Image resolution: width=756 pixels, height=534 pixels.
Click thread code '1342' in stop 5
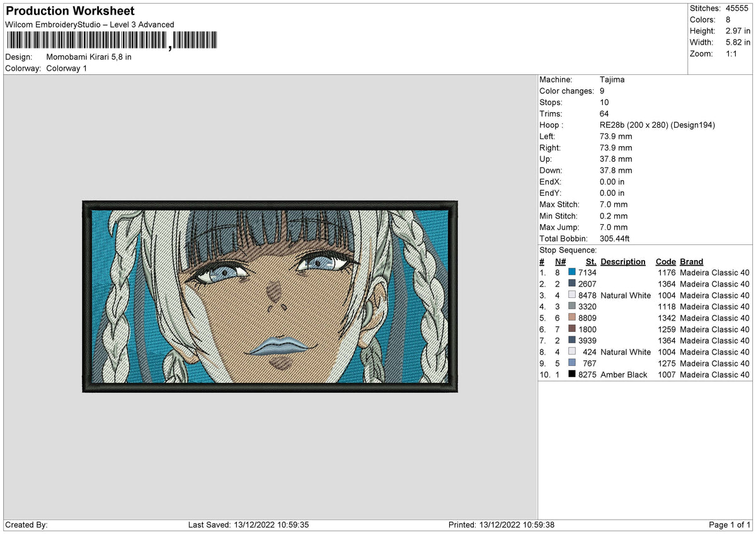point(667,318)
